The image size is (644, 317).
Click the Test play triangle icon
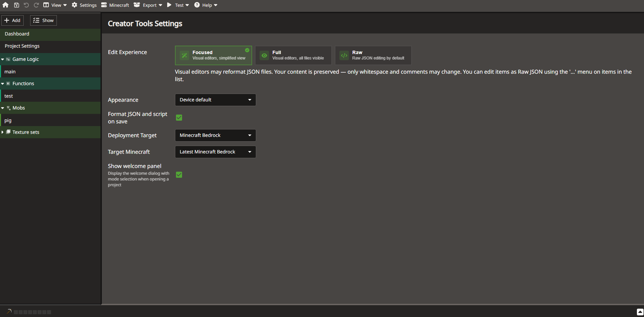click(169, 5)
